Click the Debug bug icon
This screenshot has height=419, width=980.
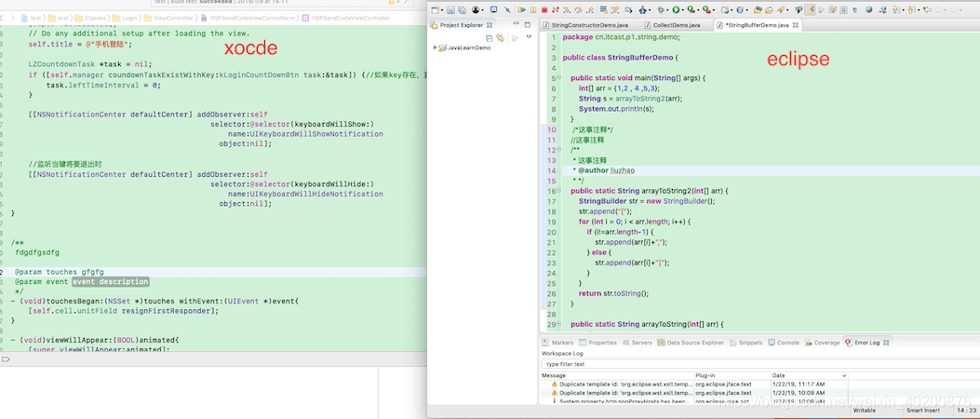tap(661, 10)
